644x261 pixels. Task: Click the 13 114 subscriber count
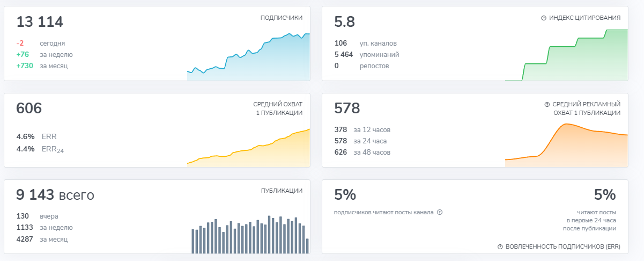click(40, 22)
